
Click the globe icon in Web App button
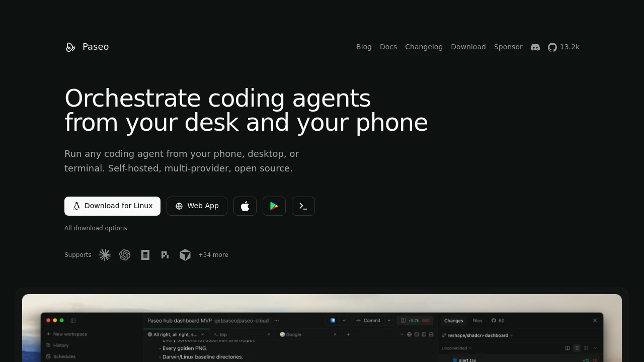(x=179, y=206)
